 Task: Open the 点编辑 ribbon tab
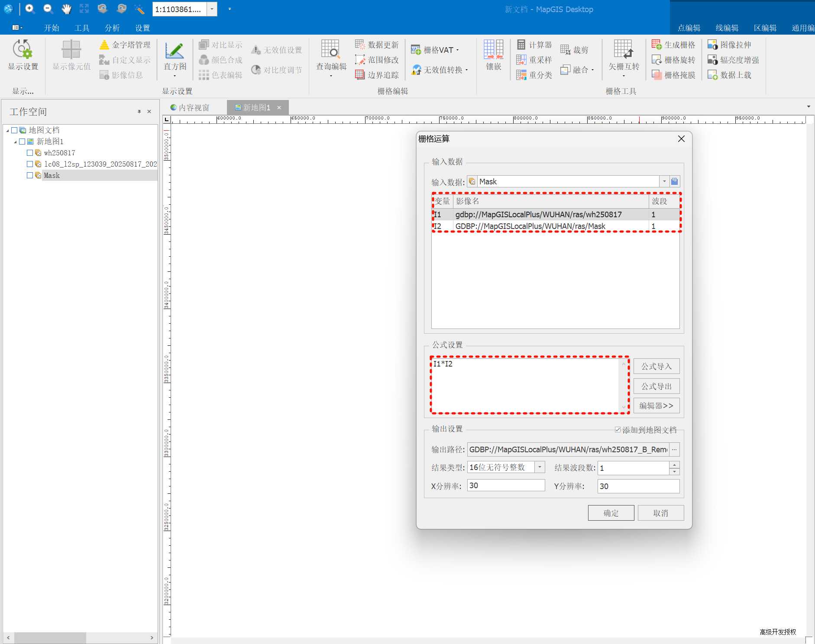tap(689, 28)
